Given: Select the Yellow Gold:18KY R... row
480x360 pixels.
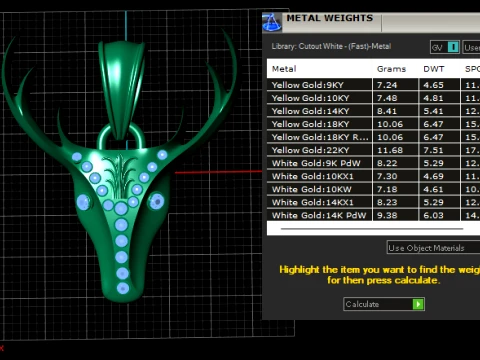Looking at the screenshot, I should pos(373,137).
